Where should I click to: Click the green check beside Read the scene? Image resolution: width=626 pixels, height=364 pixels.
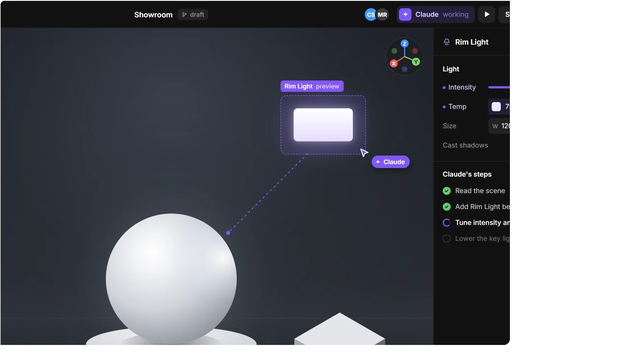point(447,191)
